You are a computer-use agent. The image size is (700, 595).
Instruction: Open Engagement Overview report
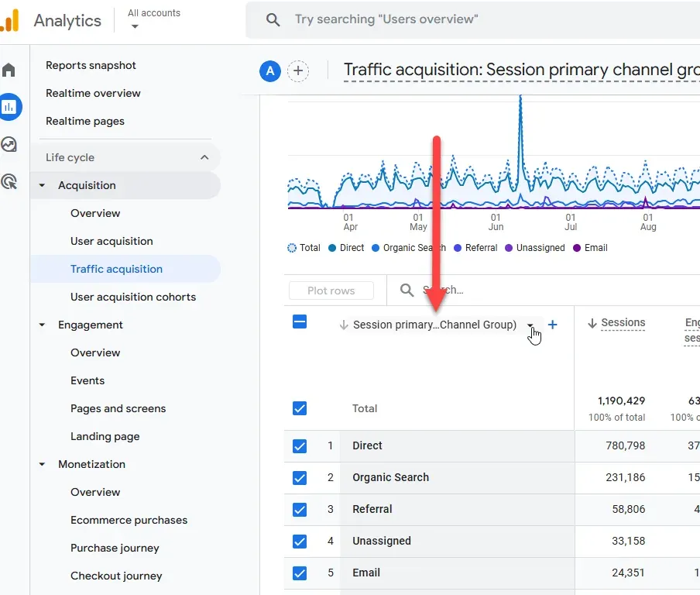click(95, 353)
